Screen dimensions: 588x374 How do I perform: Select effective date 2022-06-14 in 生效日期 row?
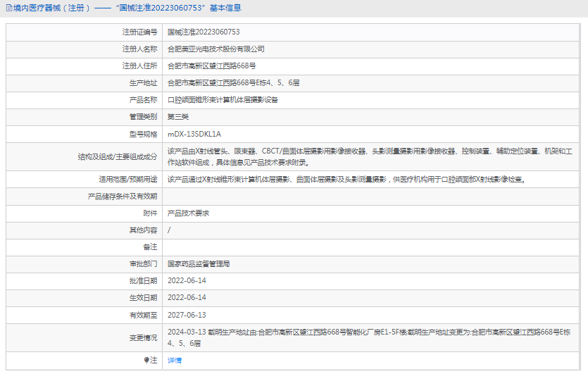point(187,298)
